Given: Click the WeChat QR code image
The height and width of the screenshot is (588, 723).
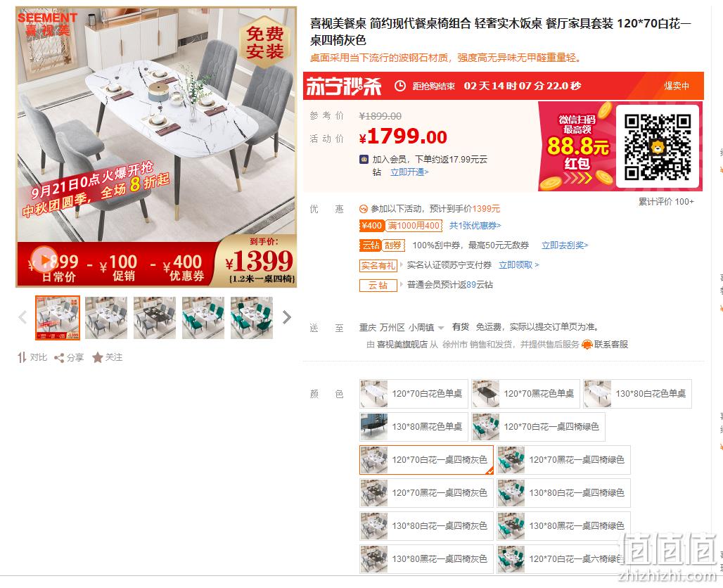Looking at the screenshot, I should 658,147.
